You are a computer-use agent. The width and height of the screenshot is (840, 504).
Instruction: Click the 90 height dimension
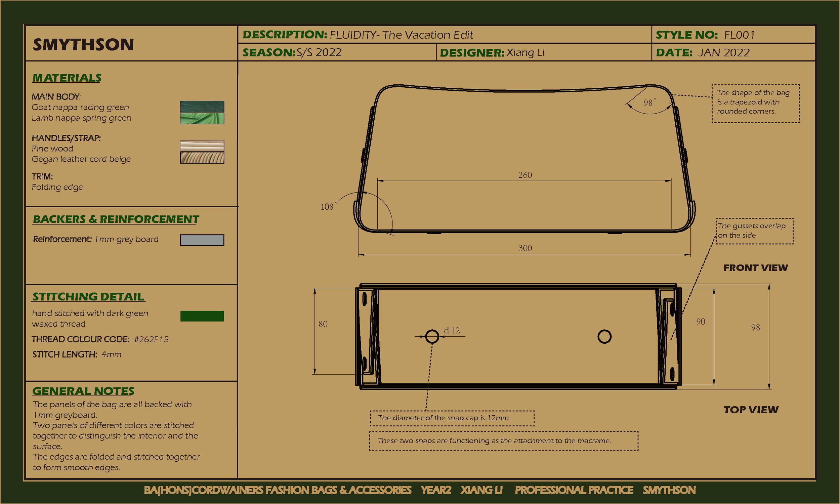point(701,322)
